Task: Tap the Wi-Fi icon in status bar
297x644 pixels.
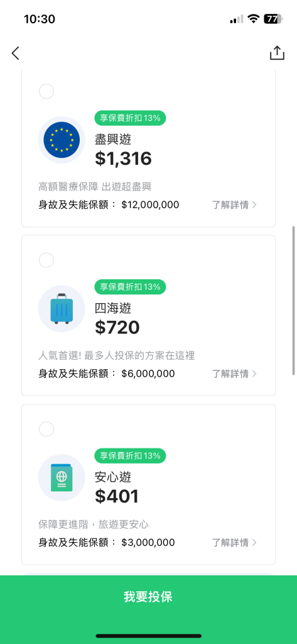Action: coord(254,19)
